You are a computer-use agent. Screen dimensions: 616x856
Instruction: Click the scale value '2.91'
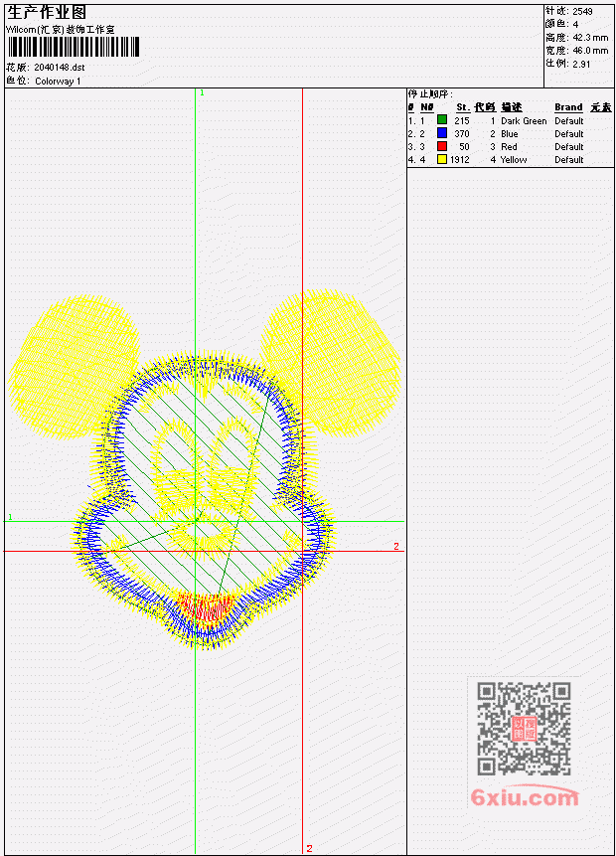pyautogui.click(x=581, y=64)
